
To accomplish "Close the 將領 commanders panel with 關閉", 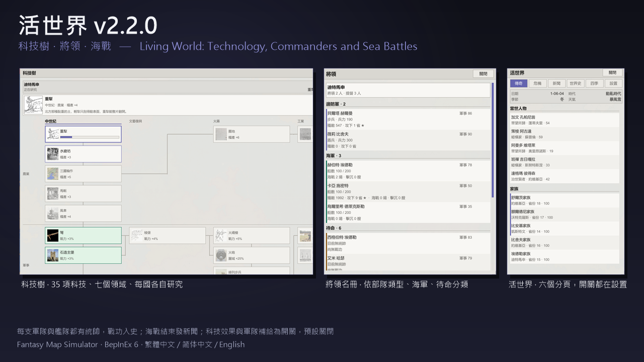I will pos(483,74).
